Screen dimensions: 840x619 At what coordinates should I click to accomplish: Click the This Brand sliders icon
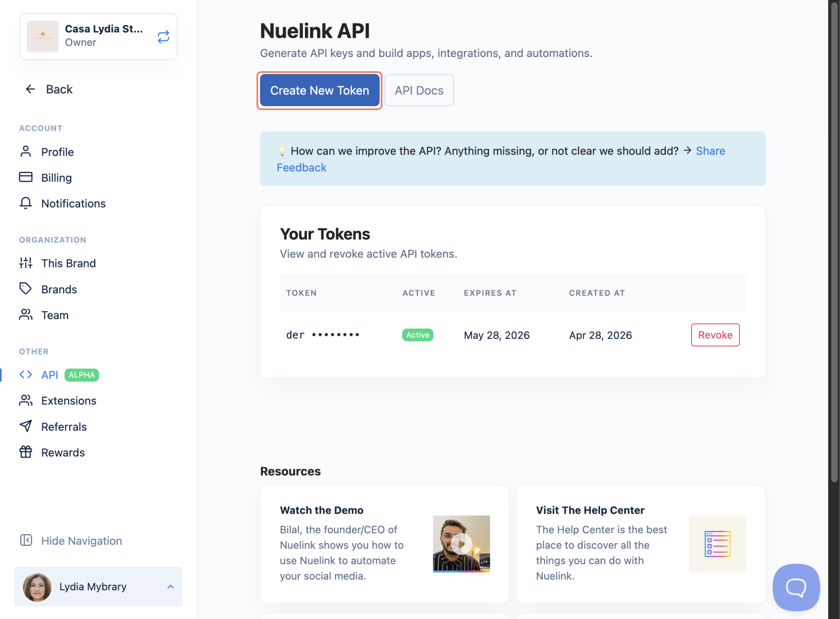(25, 263)
